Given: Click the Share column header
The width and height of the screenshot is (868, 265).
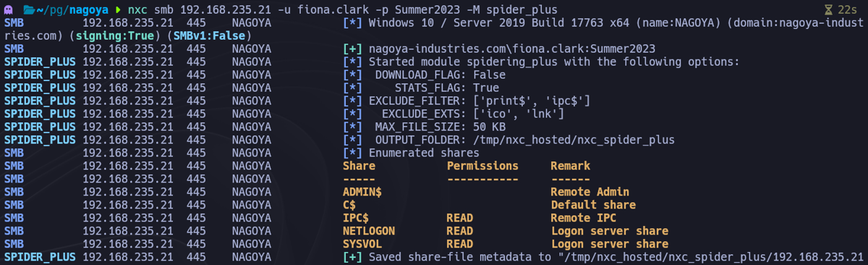Looking at the screenshot, I should pos(359,167).
